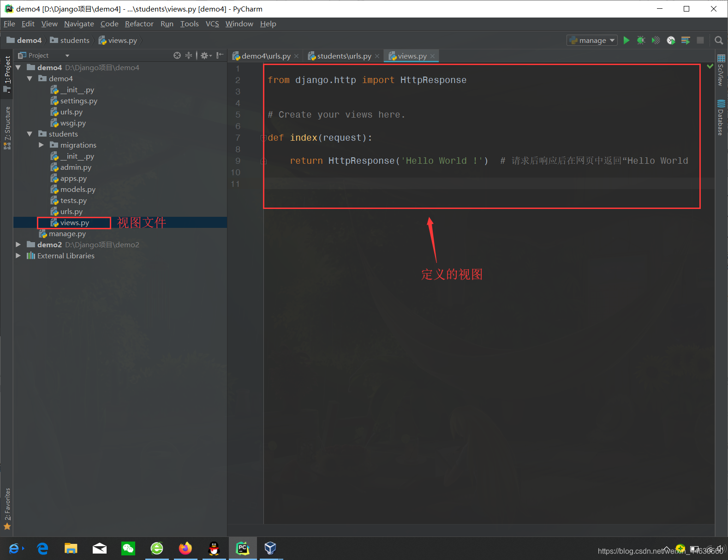This screenshot has height=560, width=728.
Task: Open the Tools menu
Action: [x=189, y=24]
